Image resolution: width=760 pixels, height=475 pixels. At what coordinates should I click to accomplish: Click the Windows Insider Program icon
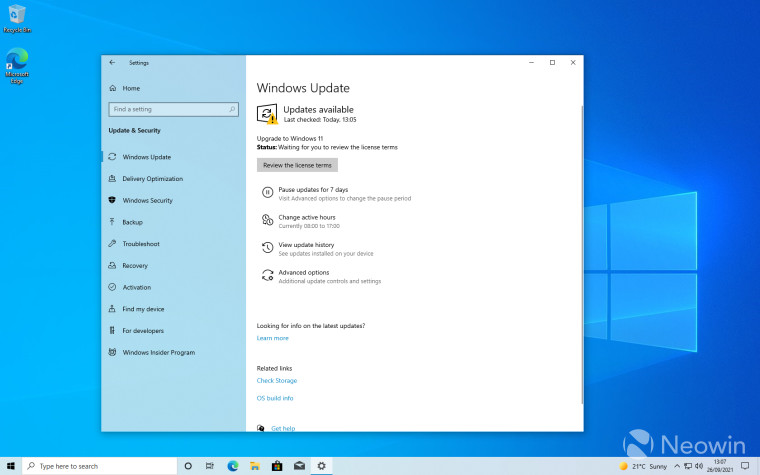(x=112, y=352)
